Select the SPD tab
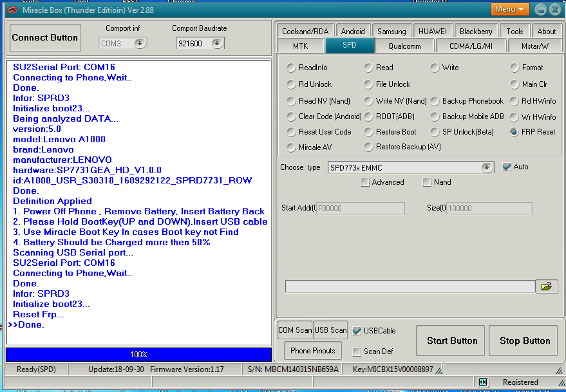The image size is (566, 392). (x=350, y=45)
